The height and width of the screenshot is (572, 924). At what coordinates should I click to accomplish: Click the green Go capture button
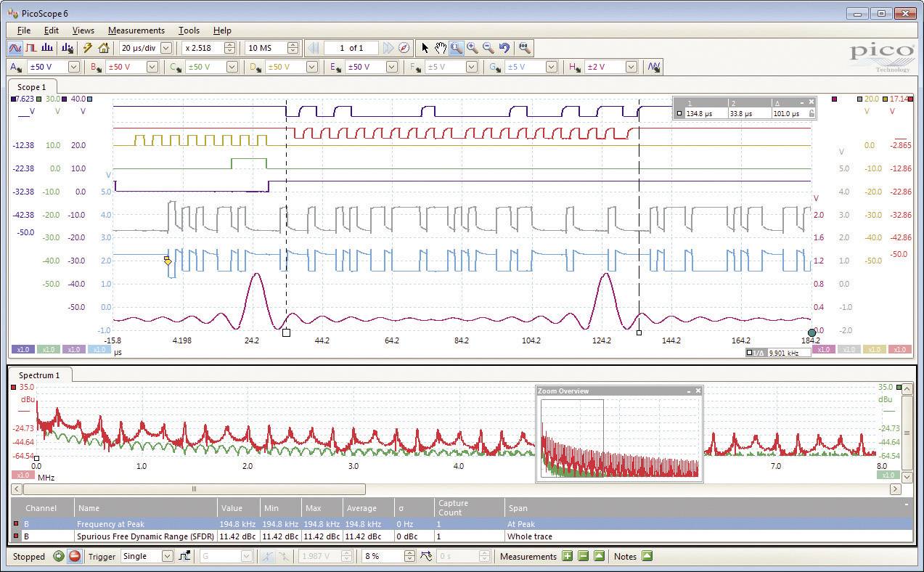tap(58, 556)
